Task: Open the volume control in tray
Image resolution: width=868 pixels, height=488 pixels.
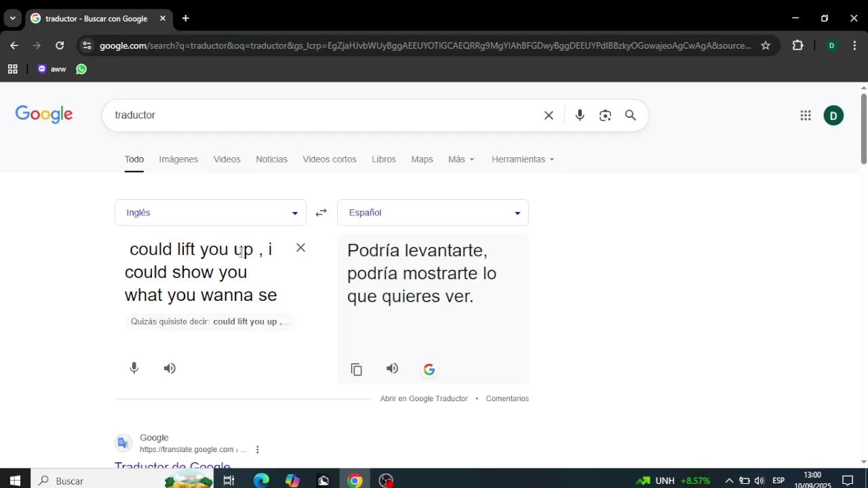Action: click(x=759, y=481)
